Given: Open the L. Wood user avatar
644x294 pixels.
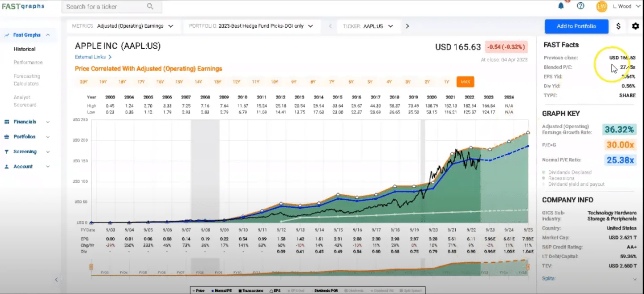Looking at the screenshot, I should (x=602, y=6).
